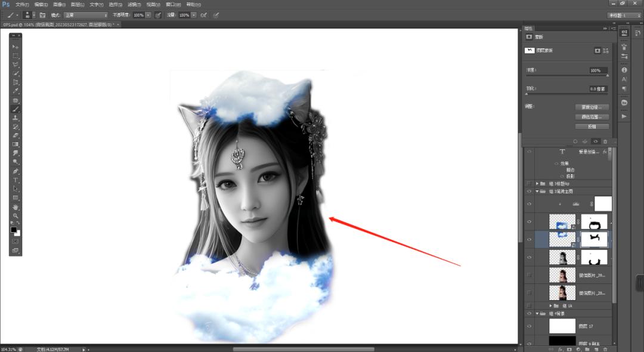Show the hidden 组 1k group
This screenshot has height=352, width=644.
click(529, 305)
